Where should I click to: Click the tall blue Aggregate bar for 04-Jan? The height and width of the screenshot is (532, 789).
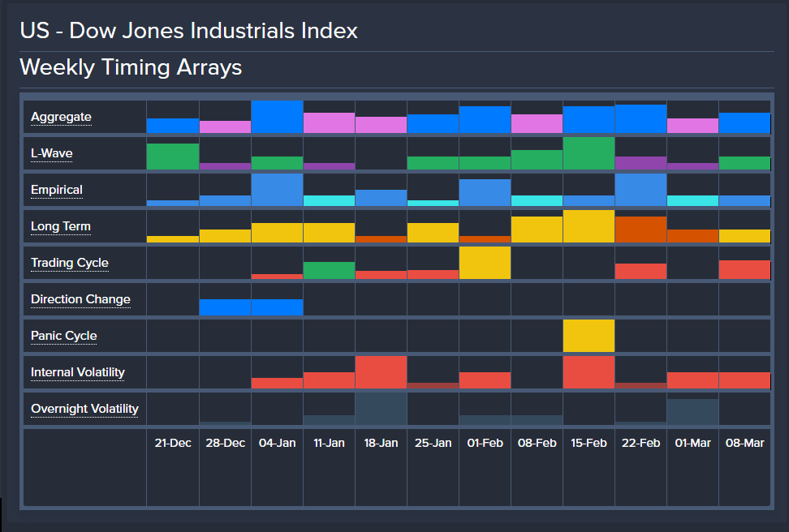[x=278, y=117]
